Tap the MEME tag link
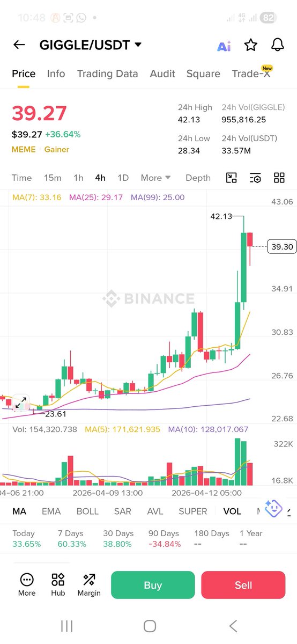The height and width of the screenshot is (644, 297). pos(24,149)
